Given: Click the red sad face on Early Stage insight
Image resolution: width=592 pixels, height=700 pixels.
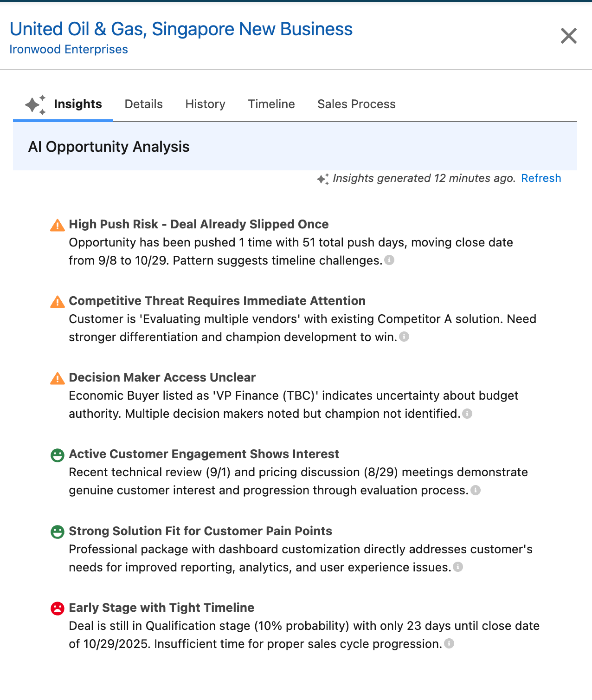Looking at the screenshot, I should (57, 608).
